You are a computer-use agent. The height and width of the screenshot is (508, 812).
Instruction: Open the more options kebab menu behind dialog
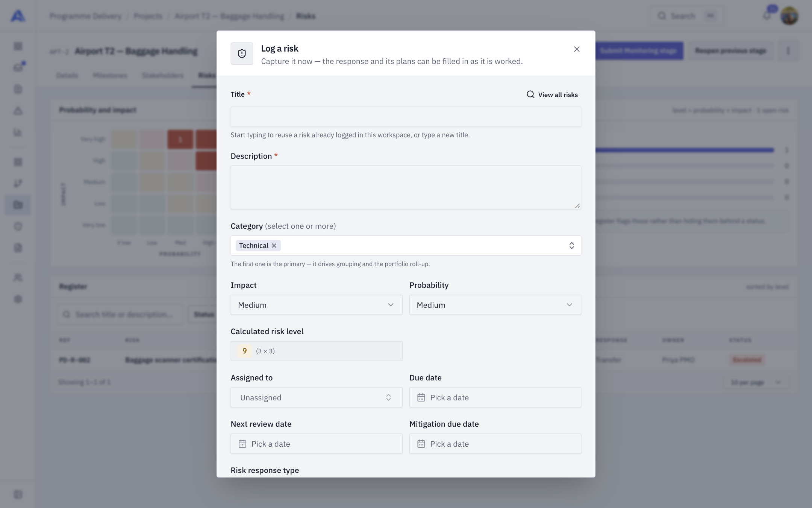tap(788, 51)
